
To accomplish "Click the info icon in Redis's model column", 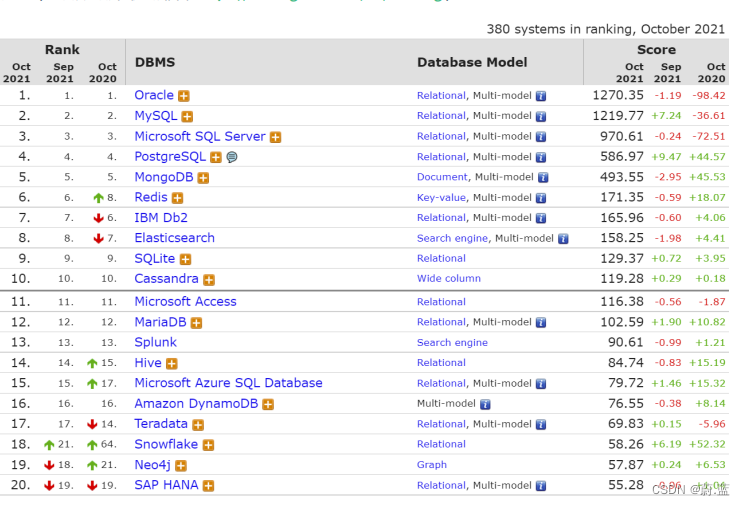I will coord(541,198).
